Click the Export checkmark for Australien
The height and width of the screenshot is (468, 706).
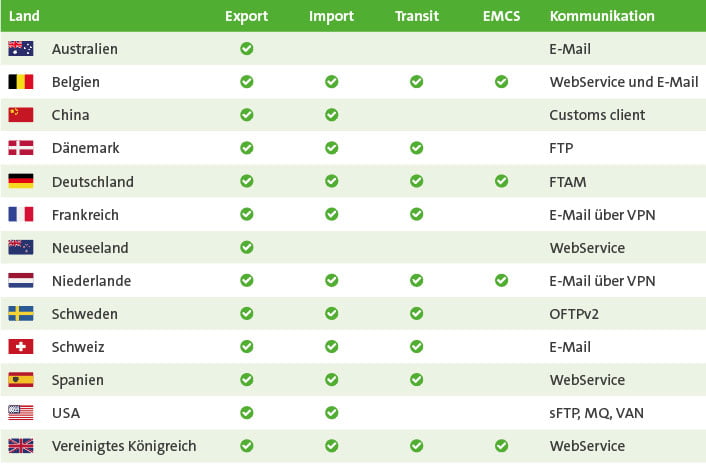(246, 48)
